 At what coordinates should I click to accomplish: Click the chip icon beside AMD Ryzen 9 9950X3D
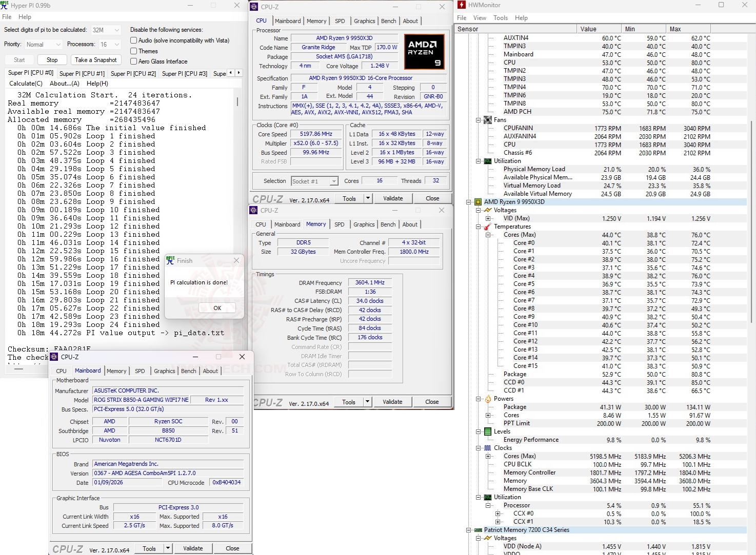(x=478, y=202)
